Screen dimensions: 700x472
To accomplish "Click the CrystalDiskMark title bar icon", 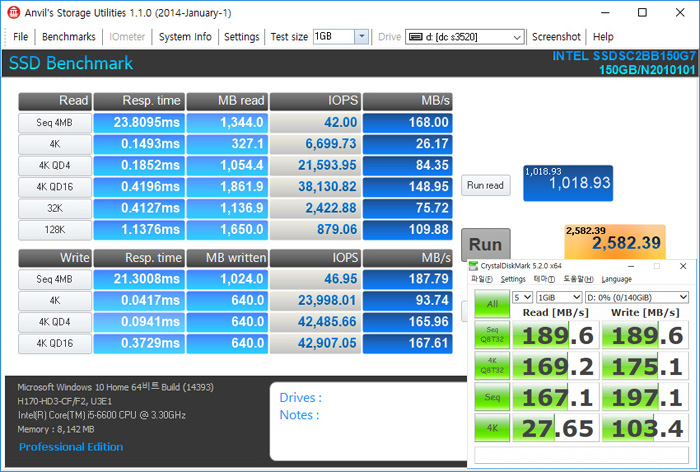I will pyautogui.click(x=473, y=266).
